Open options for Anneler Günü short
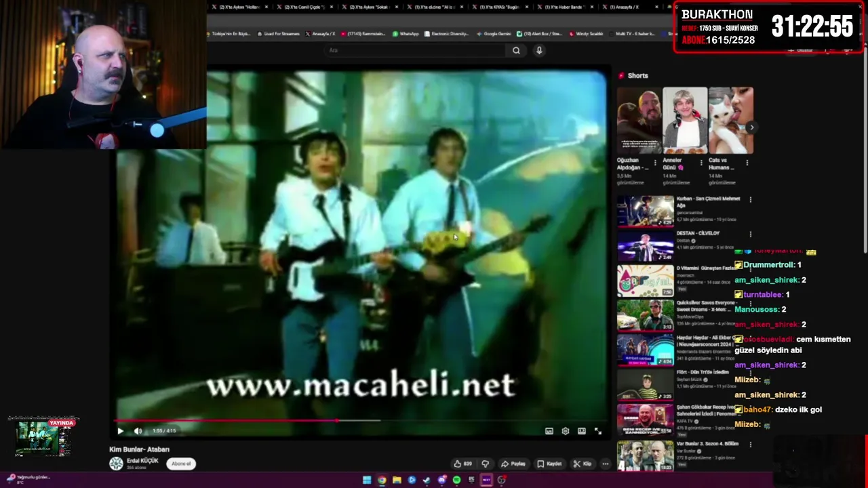The image size is (868, 488). click(x=701, y=163)
